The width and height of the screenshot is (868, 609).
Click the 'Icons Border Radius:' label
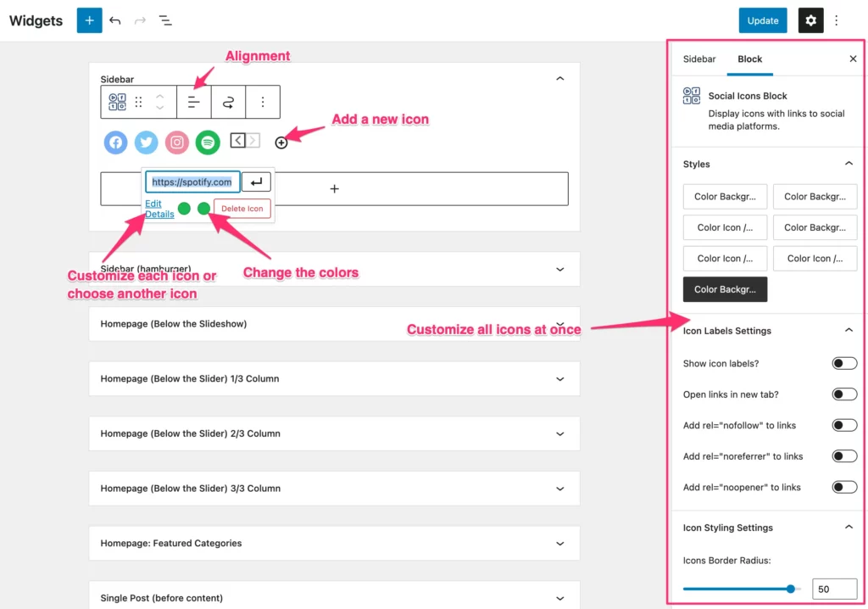[726, 561]
